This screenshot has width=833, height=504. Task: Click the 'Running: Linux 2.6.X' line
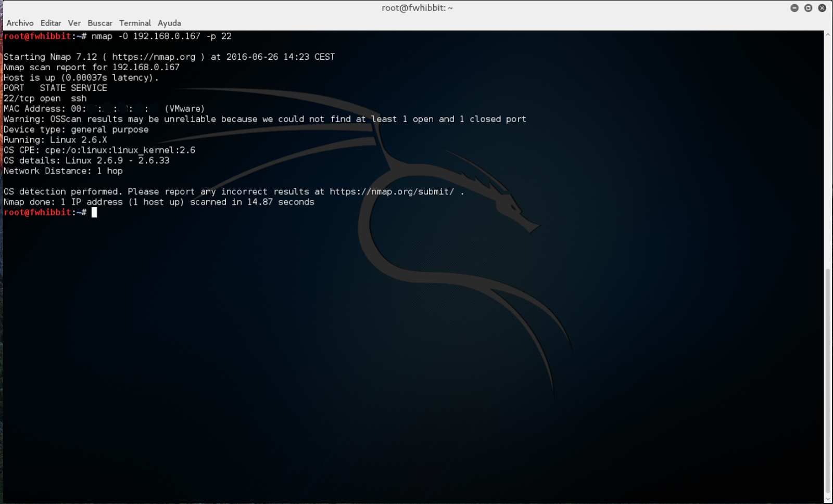pyautogui.click(x=55, y=140)
